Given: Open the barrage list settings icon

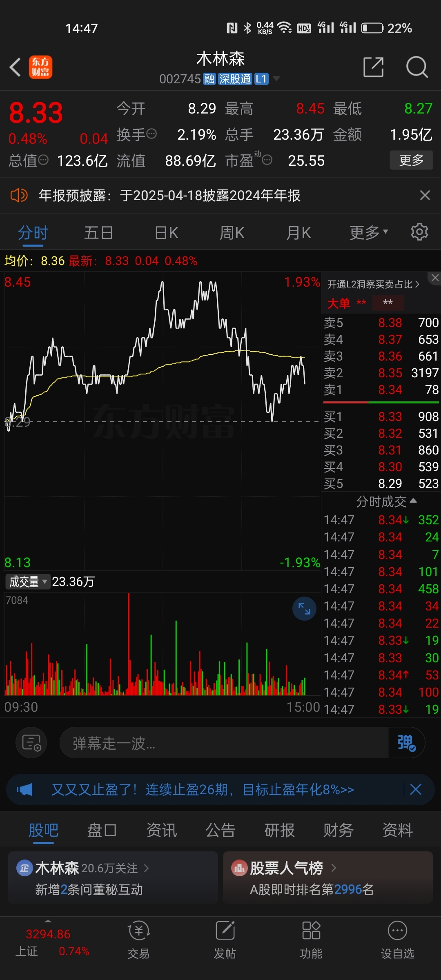Looking at the screenshot, I should [31, 743].
